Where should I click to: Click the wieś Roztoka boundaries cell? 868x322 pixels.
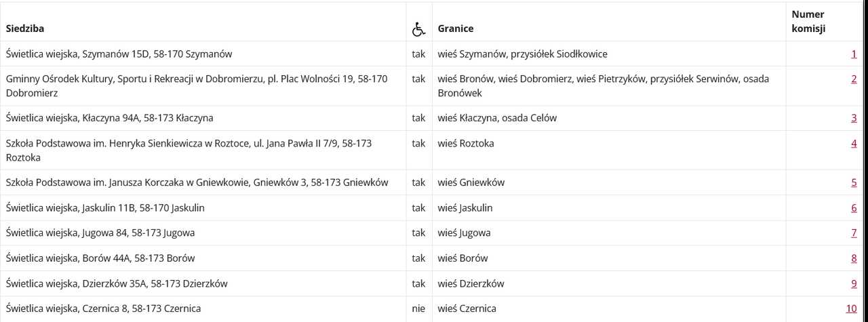tap(609, 150)
